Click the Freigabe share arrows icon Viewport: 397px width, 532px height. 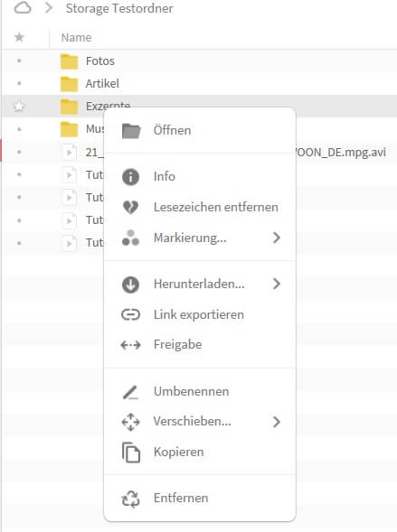click(131, 345)
